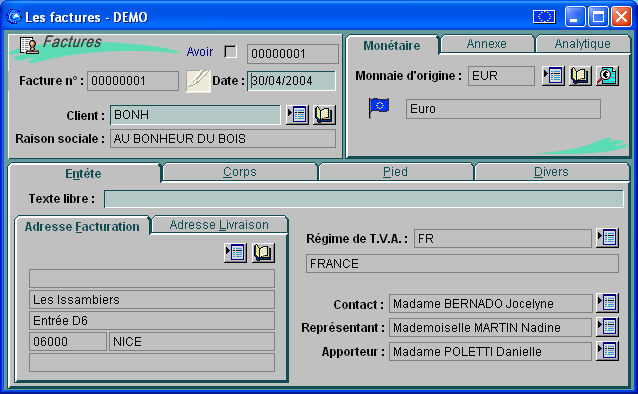Open the client record book icon
638x394 pixels.
click(324, 115)
